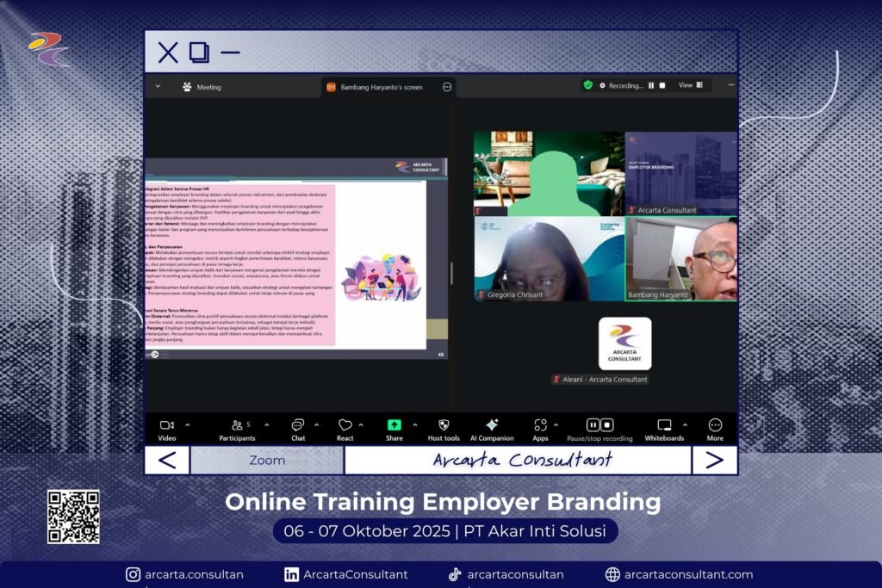The height and width of the screenshot is (588, 882).
Task: Expand the Share options arrow
Action: [414, 424]
